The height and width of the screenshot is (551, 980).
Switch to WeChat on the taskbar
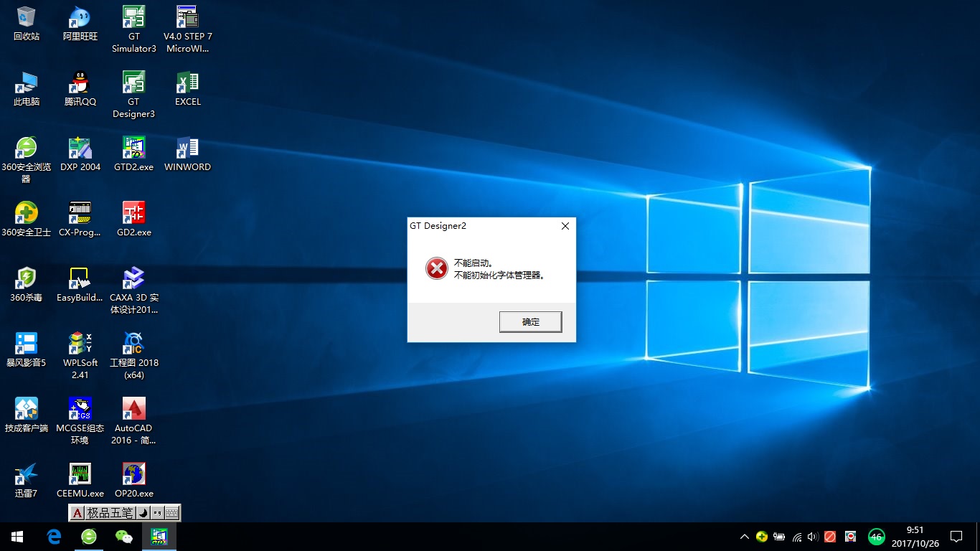124,537
